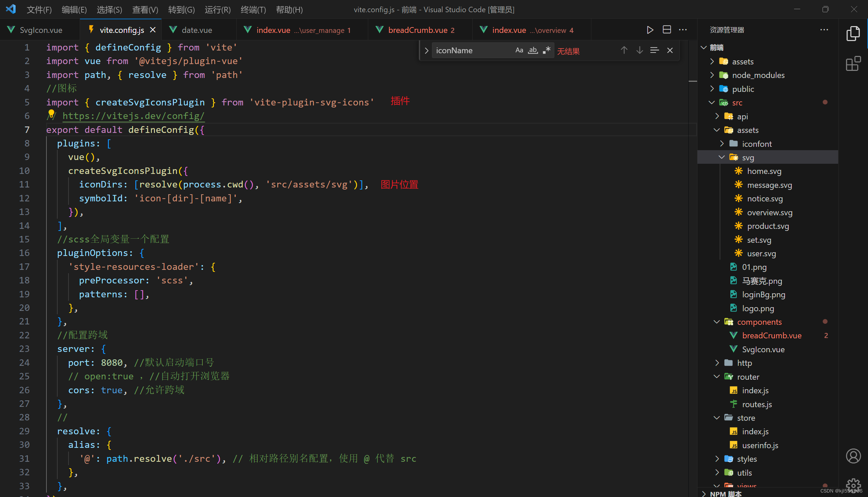Close the find widget
This screenshot has width=868, height=497.
tap(670, 51)
